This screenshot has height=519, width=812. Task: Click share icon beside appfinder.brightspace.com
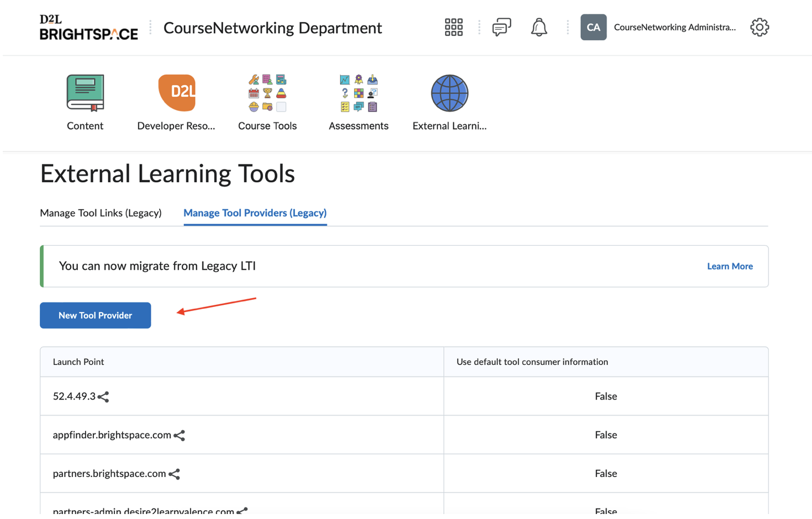tap(180, 436)
